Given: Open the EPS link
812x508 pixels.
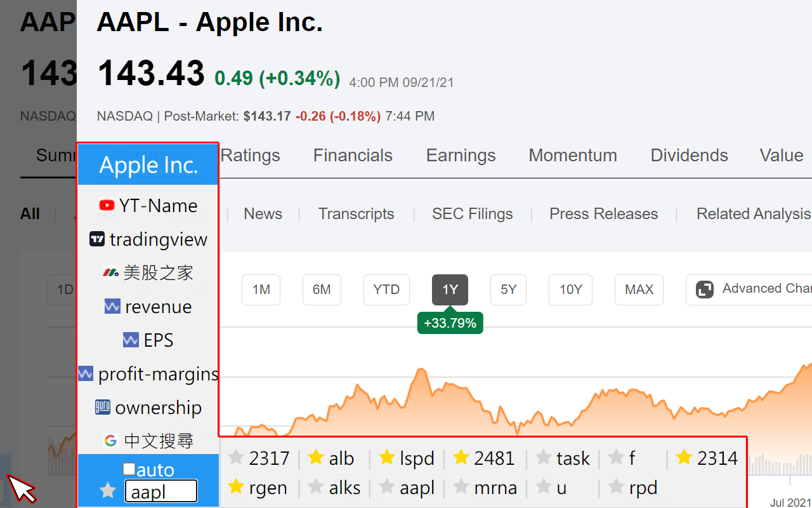Looking at the screenshot, I should tap(159, 340).
